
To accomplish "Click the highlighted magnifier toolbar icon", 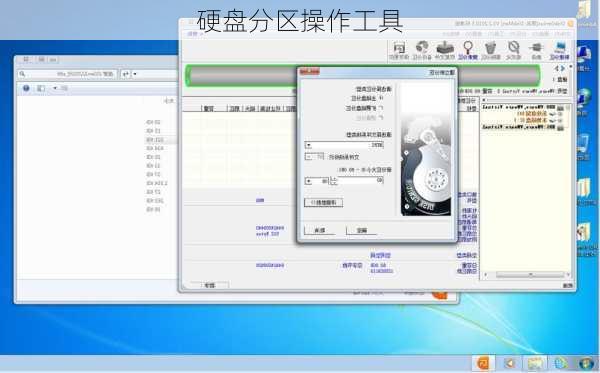I will tap(468, 50).
